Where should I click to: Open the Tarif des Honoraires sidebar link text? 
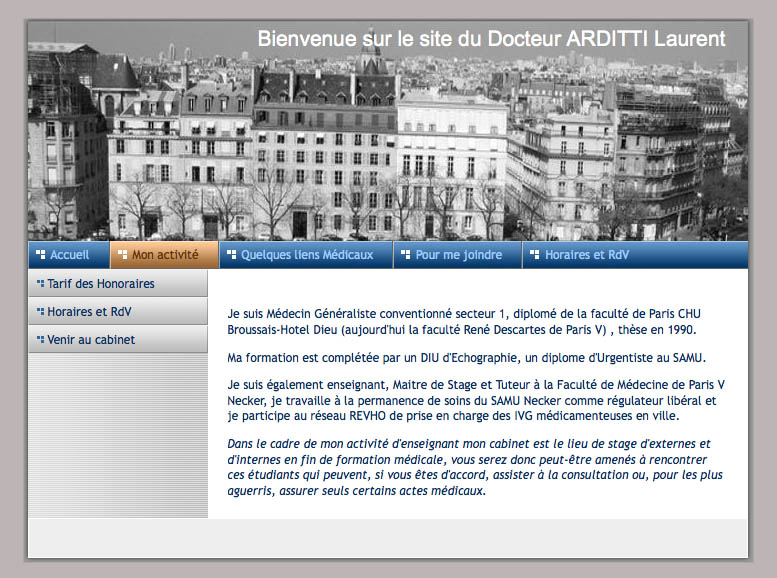101,284
